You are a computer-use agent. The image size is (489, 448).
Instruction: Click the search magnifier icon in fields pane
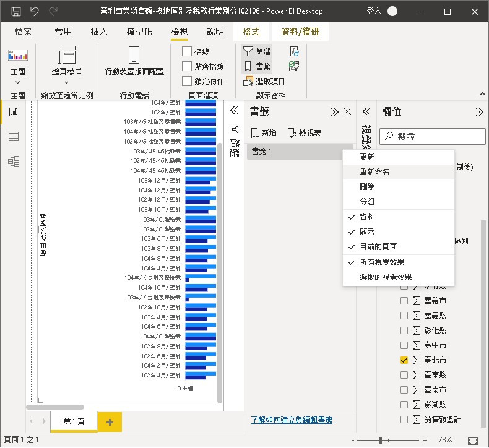click(x=389, y=136)
